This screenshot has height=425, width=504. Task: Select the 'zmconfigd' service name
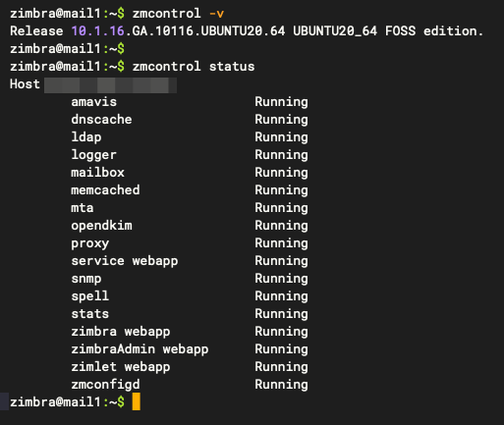[x=105, y=385]
